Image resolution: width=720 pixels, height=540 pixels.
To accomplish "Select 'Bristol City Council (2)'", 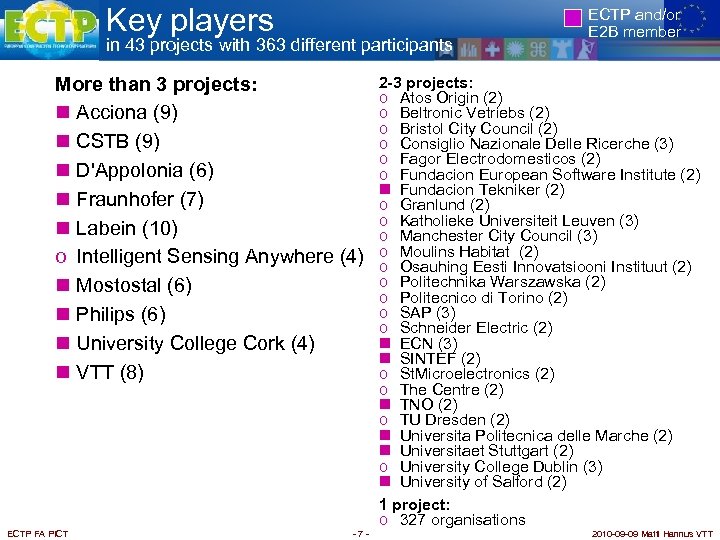I will (x=478, y=129).
